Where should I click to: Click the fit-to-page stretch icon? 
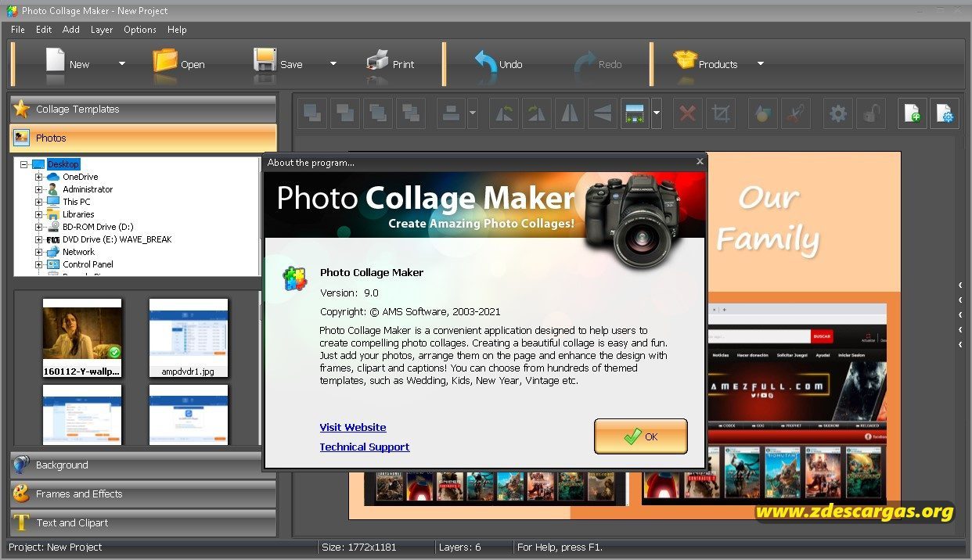pyautogui.click(x=635, y=114)
